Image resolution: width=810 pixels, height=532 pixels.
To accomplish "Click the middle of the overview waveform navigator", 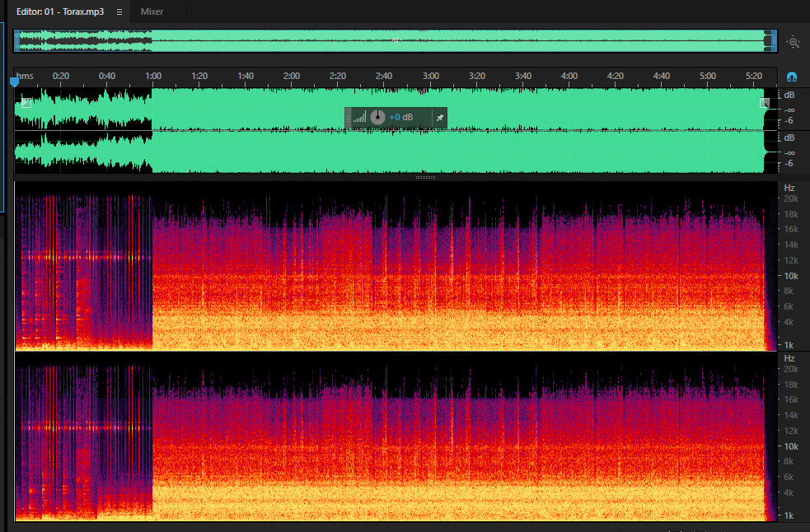I will tap(396, 41).
